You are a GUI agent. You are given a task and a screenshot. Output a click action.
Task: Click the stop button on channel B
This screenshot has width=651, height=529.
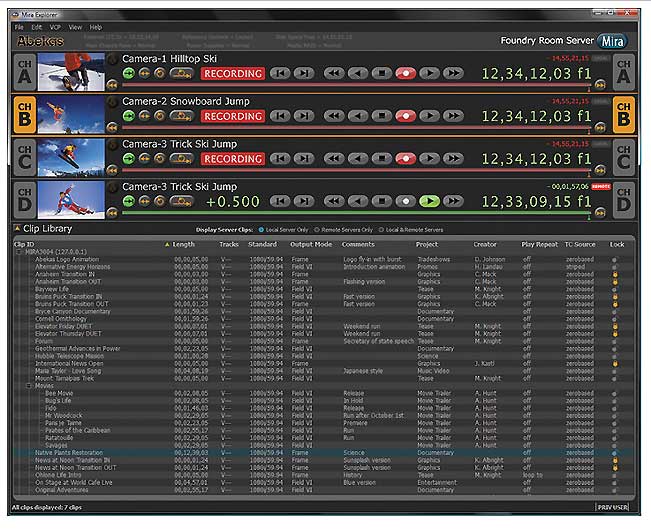(380, 116)
